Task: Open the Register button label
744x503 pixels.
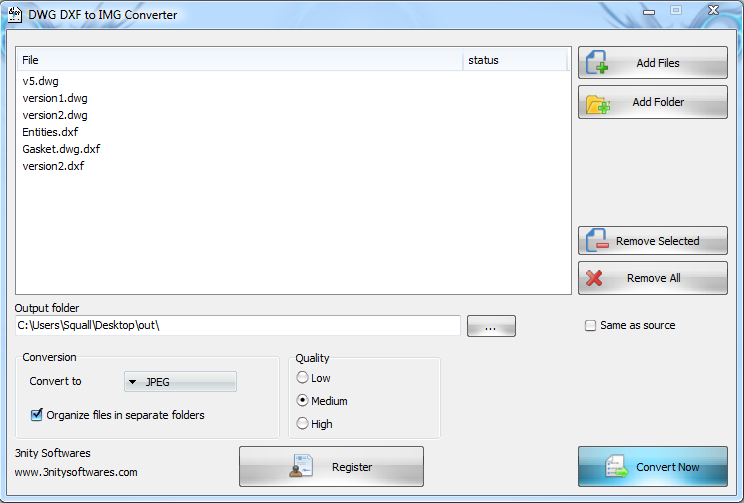Action: [352, 467]
